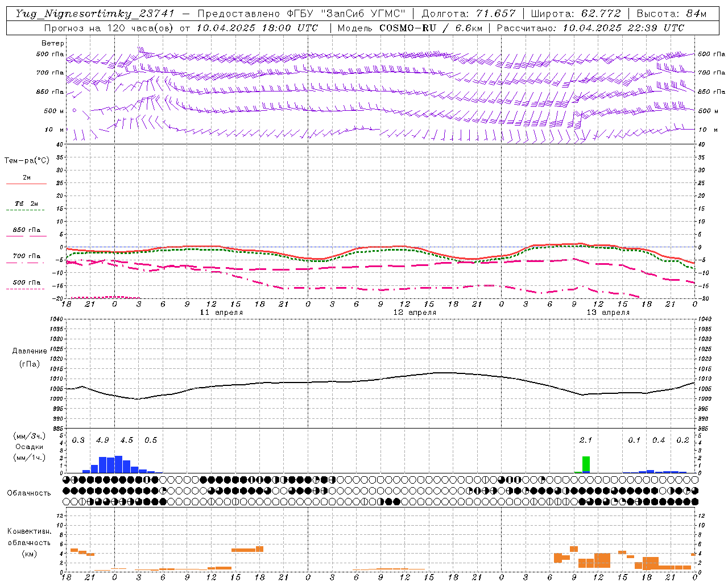Click the station title Yug_Nignesortimky_23741
Screen dimensions: 728x582
point(95,14)
